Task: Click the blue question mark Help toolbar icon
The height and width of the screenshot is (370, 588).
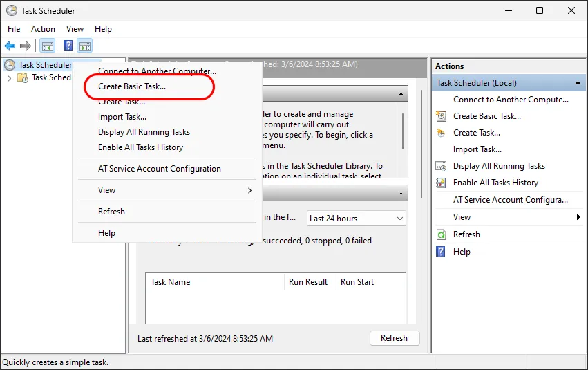Action: [68, 46]
